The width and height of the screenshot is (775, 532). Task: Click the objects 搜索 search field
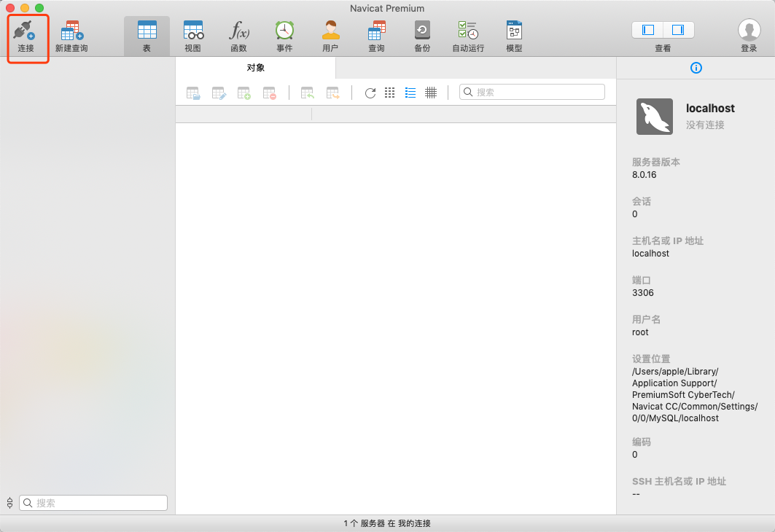click(x=531, y=92)
